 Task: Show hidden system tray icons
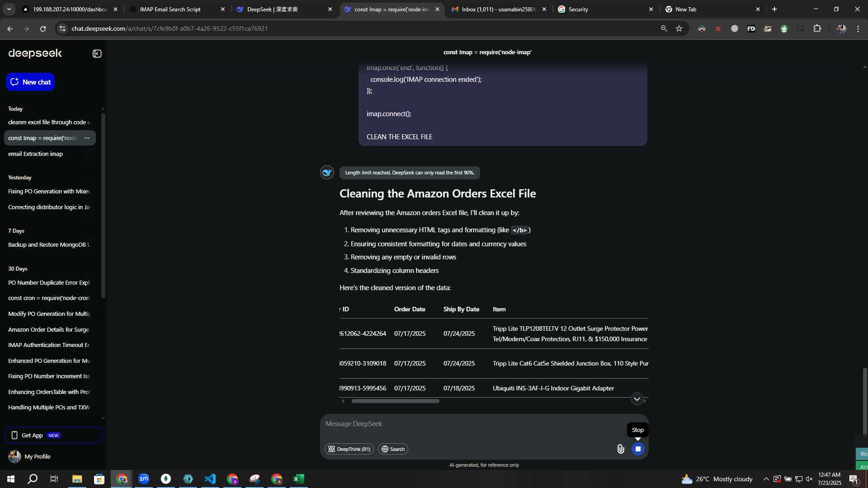coord(766,479)
